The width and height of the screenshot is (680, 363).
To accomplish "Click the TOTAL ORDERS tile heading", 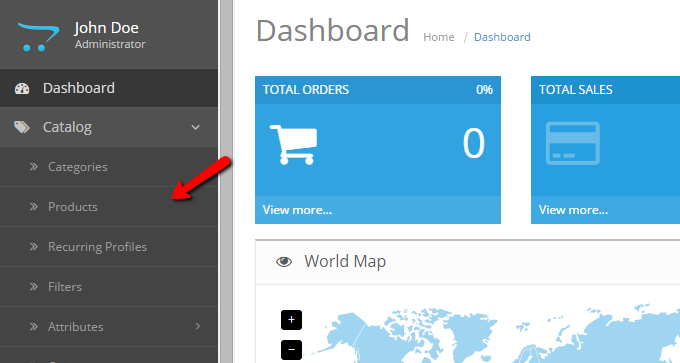I will tap(306, 90).
